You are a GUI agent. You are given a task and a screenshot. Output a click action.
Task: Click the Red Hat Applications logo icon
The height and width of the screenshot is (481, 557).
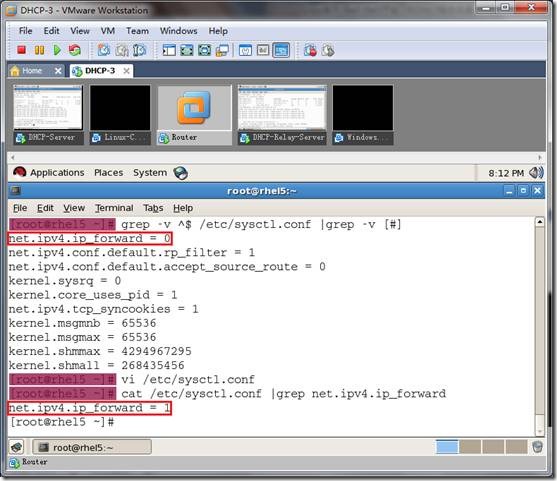click(20, 172)
